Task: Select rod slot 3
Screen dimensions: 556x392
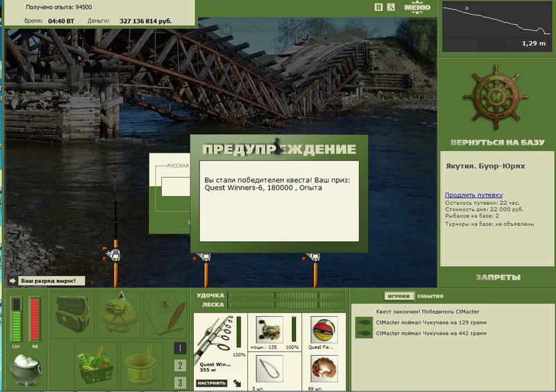Action: 180,382
